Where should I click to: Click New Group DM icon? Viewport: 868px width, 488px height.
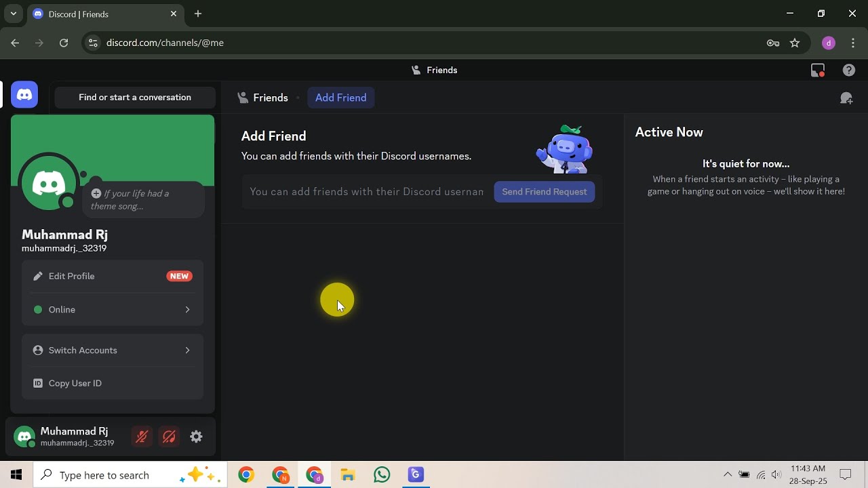coord(846,98)
